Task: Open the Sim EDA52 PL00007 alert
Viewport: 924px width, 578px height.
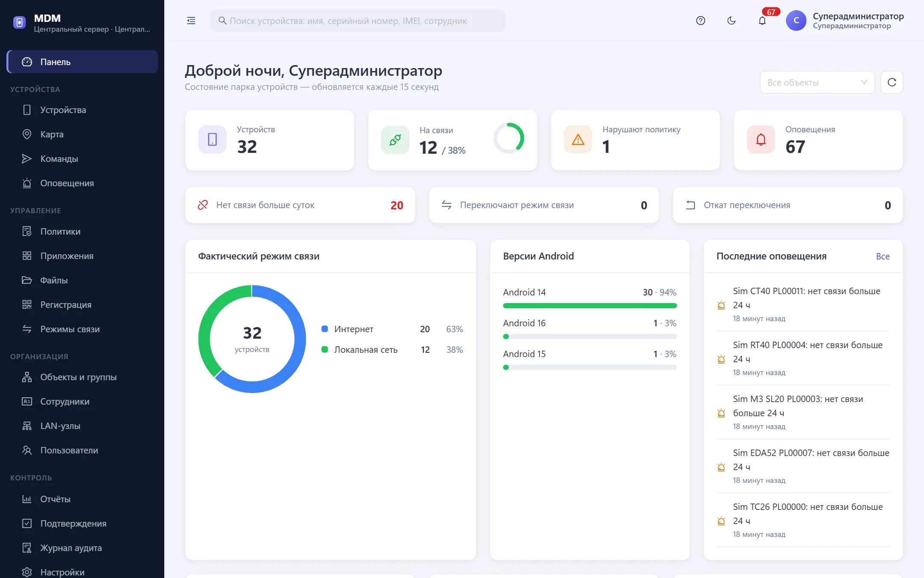Action: (x=803, y=466)
